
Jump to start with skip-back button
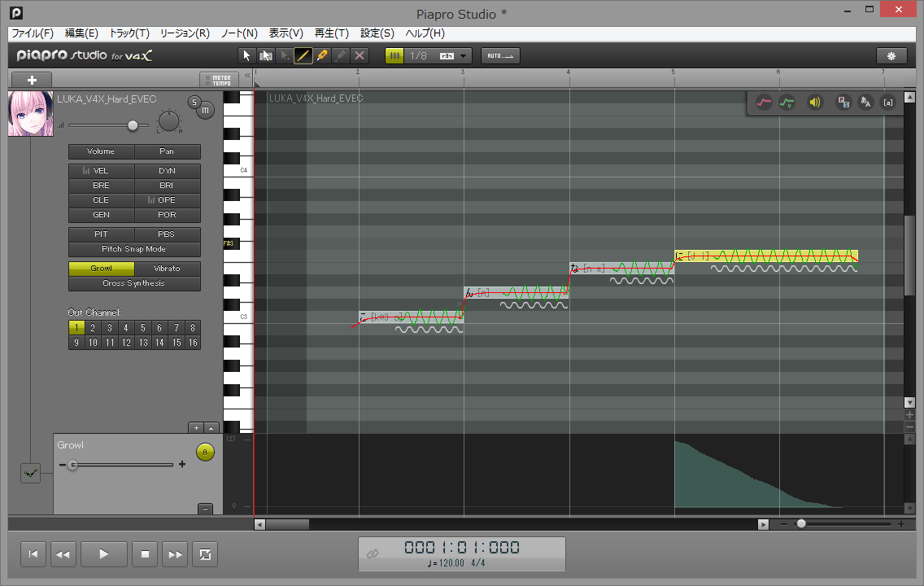[33, 554]
